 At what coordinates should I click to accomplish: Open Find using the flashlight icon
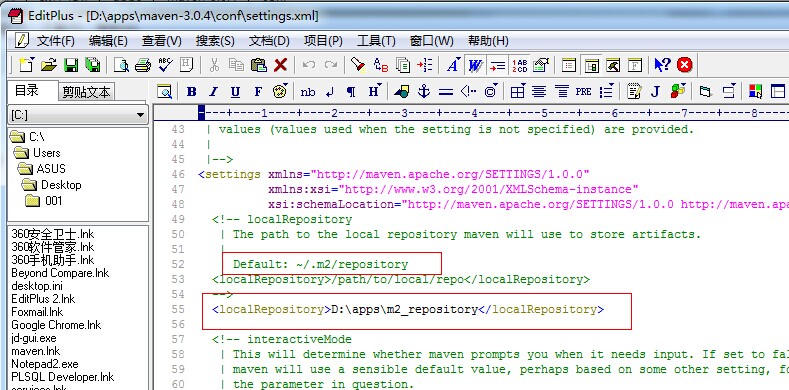pos(358,65)
